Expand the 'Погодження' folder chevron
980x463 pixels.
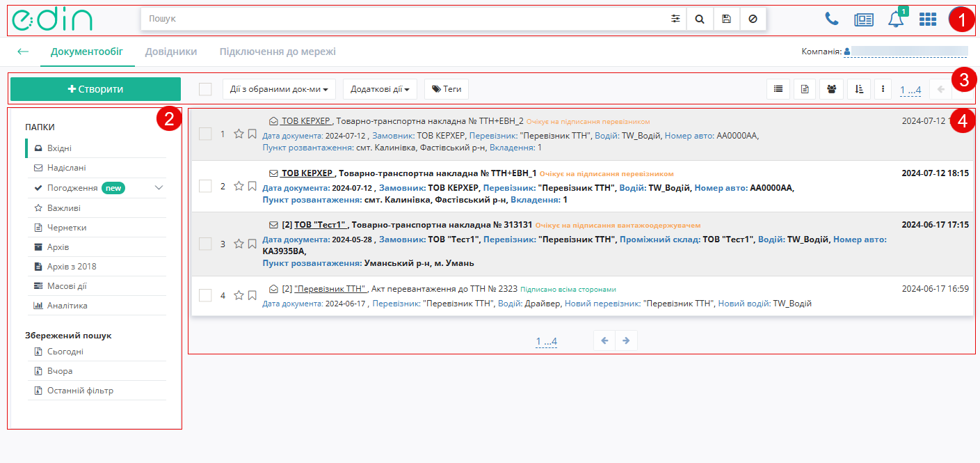coord(159,188)
